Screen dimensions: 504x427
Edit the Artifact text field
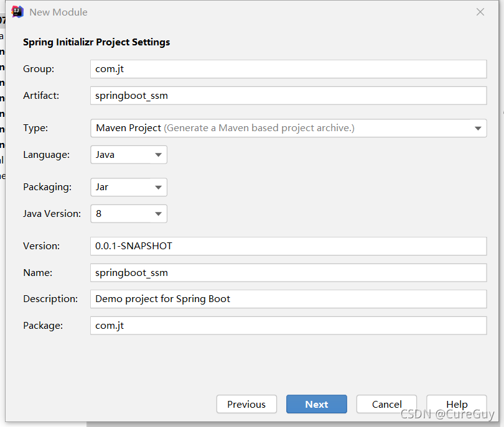click(x=288, y=95)
